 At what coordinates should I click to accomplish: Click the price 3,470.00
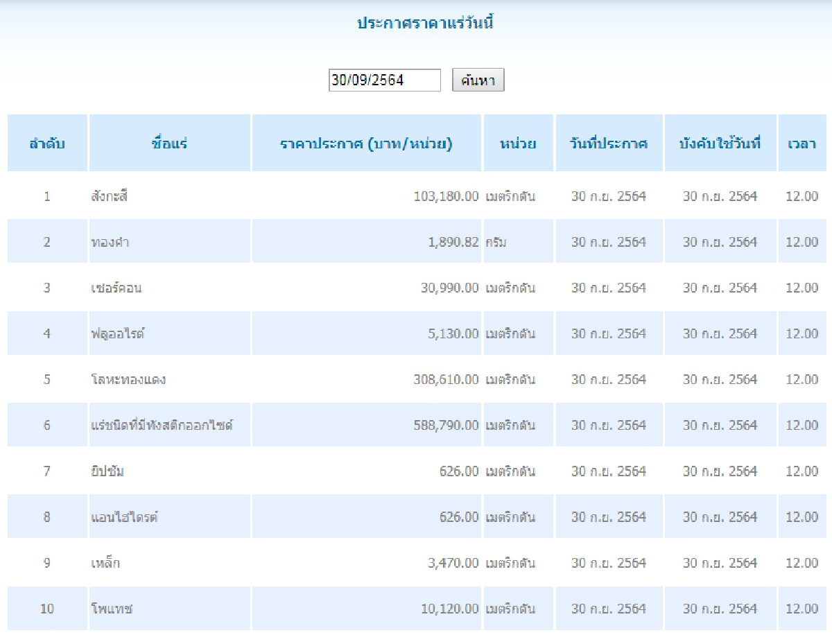click(453, 562)
